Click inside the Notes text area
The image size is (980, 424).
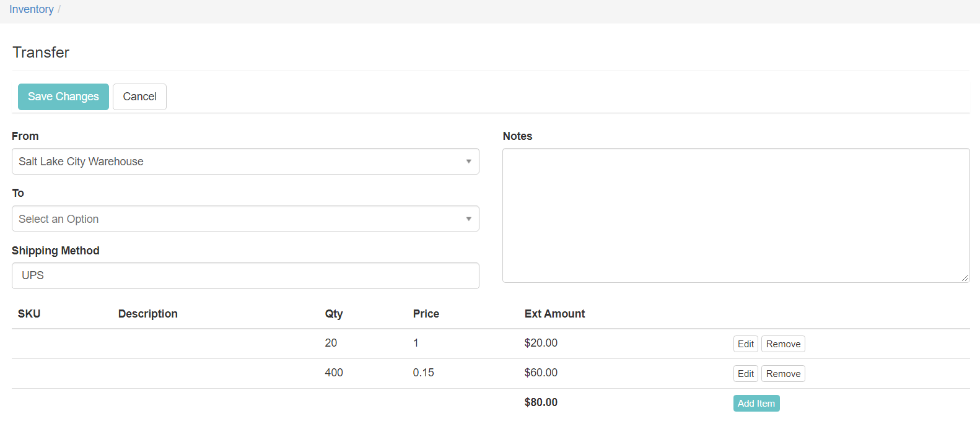pos(735,215)
